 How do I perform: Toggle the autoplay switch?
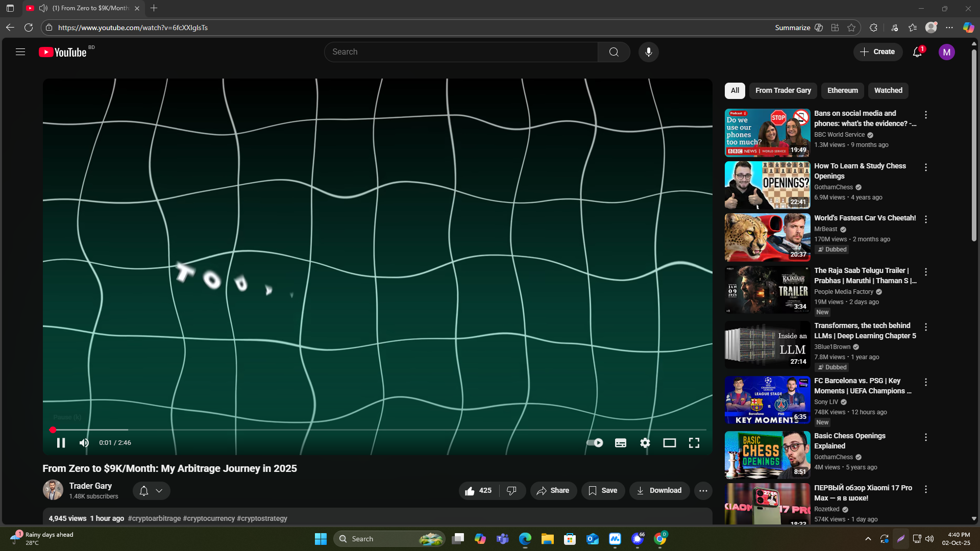[x=595, y=443]
